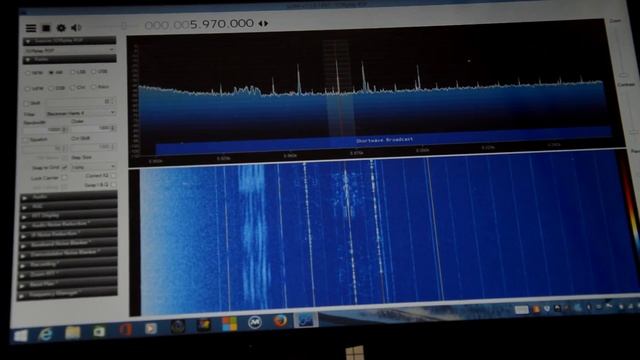Toggle the Snap to Grid checkbox
Viewport: 640px width, 360px height.
tap(65, 167)
